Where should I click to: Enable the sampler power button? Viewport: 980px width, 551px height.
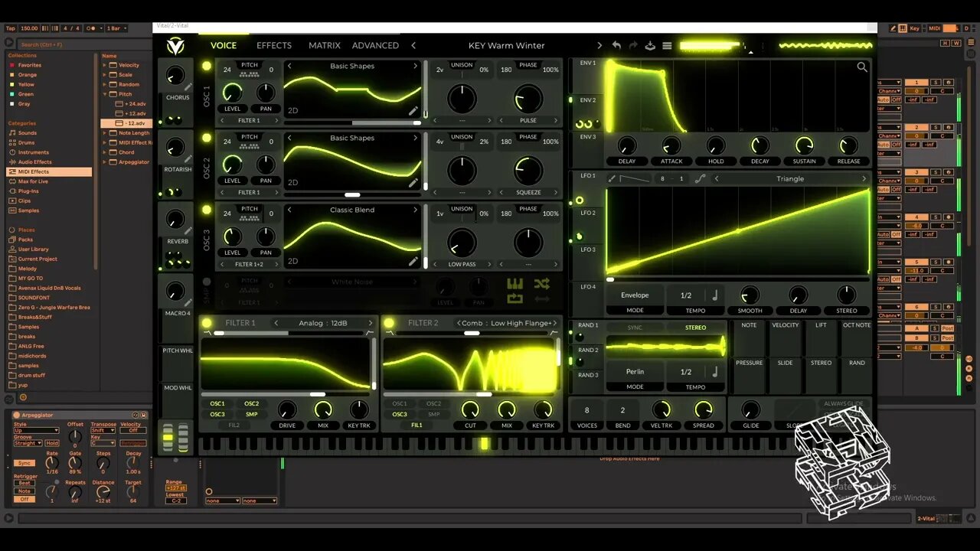pos(206,282)
